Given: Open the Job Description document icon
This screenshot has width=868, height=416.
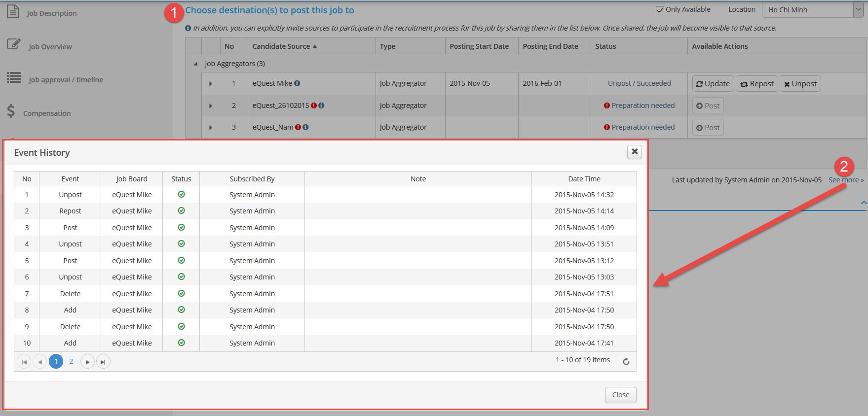Looking at the screenshot, I should tap(13, 11).
